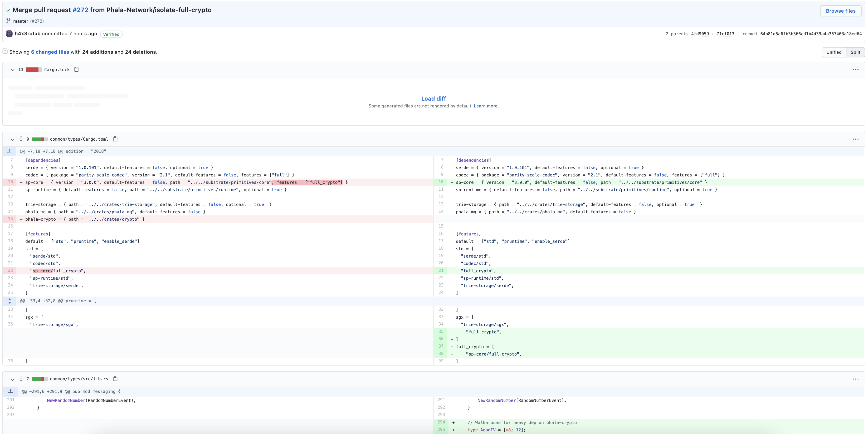Copy common/types/Cargo.toml path icon
This screenshot has width=868, height=434.
(x=115, y=139)
